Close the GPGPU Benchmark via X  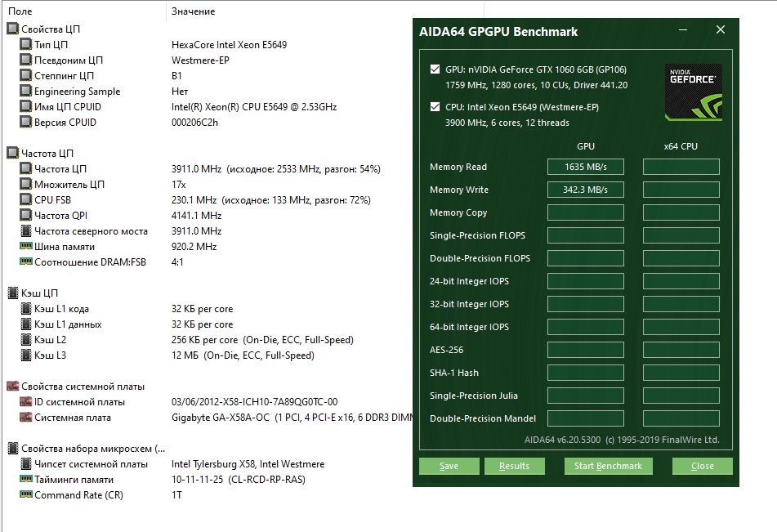721,29
